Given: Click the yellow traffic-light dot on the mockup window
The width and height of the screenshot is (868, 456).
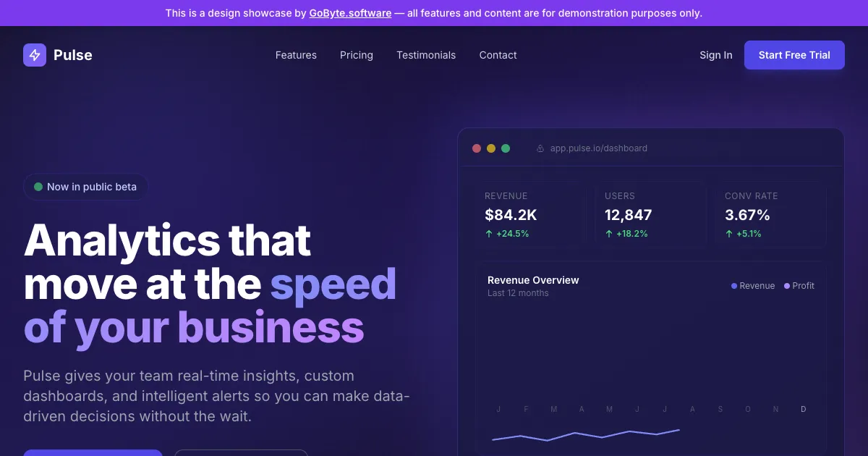Looking at the screenshot, I should coord(491,148).
